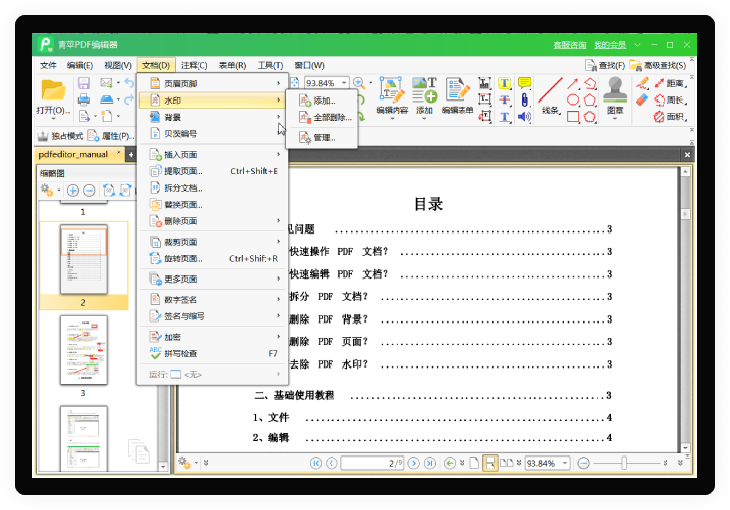The height and width of the screenshot is (510, 730).
Task: Click the Edit Content (编辑内容) tool
Action: (x=392, y=96)
